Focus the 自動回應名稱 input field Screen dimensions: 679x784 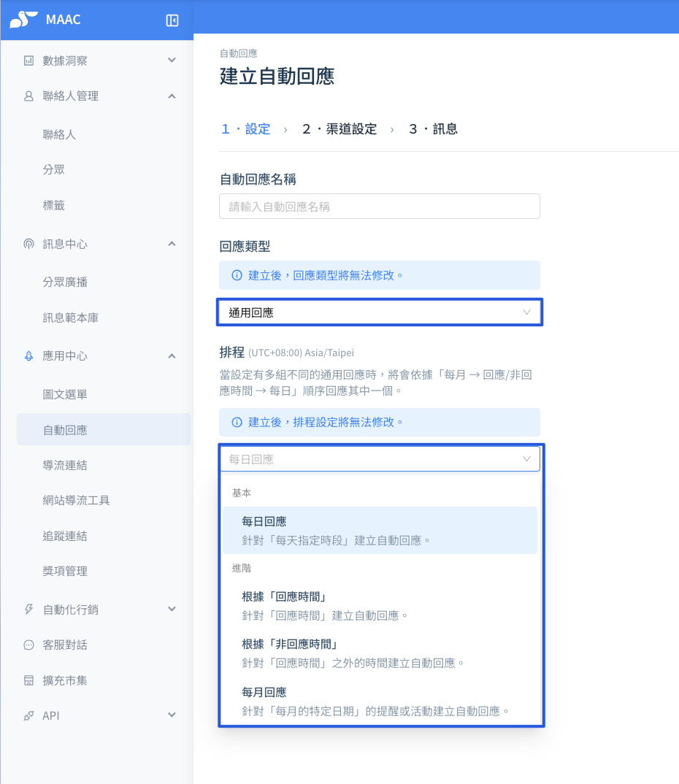pos(380,207)
